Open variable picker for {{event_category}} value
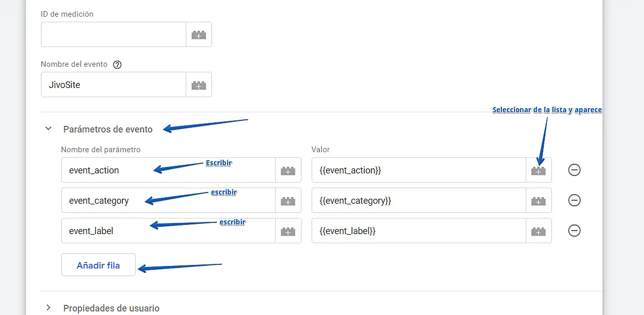This screenshot has height=315, width=644. click(x=538, y=201)
